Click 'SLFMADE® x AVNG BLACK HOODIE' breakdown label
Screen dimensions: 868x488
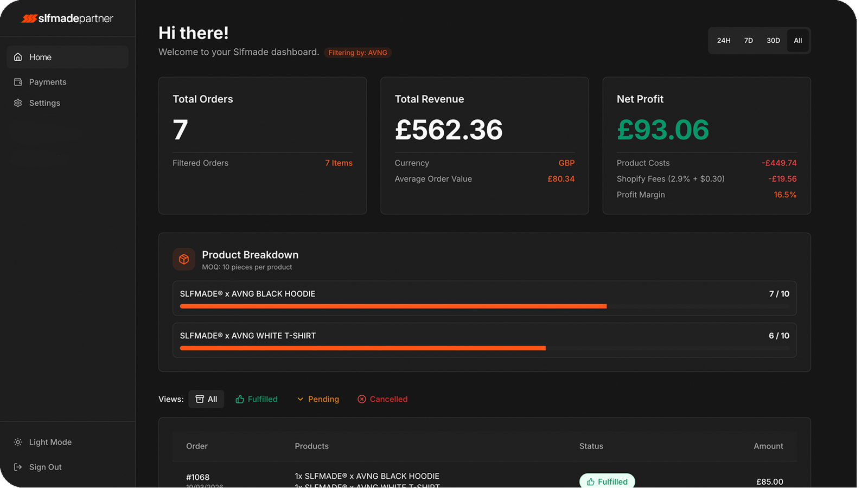(x=247, y=294)
